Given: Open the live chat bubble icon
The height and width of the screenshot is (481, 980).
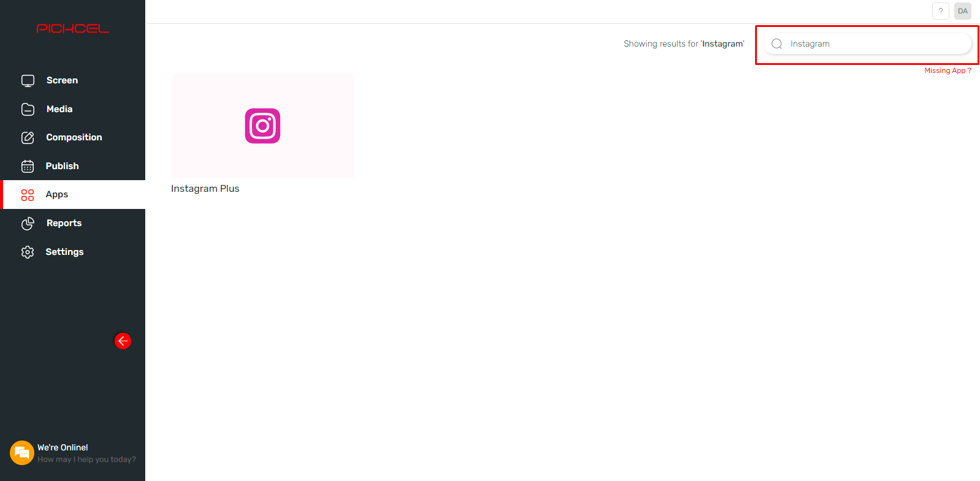Looking at the screenshot, I should point(22,453).
